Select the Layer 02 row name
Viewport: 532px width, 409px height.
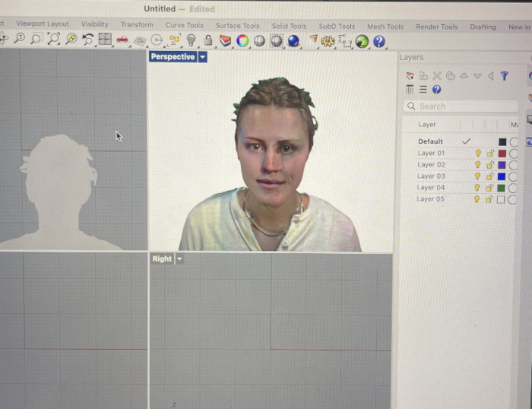point(431,165)
